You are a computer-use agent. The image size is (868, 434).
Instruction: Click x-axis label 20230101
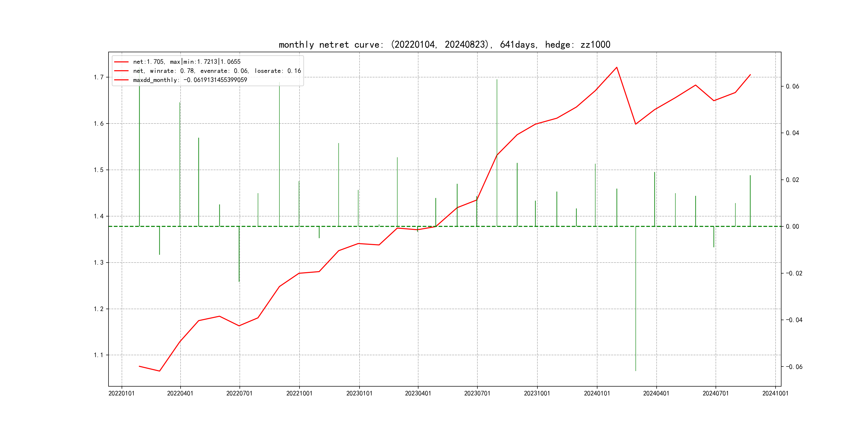[x=359, y=393]
